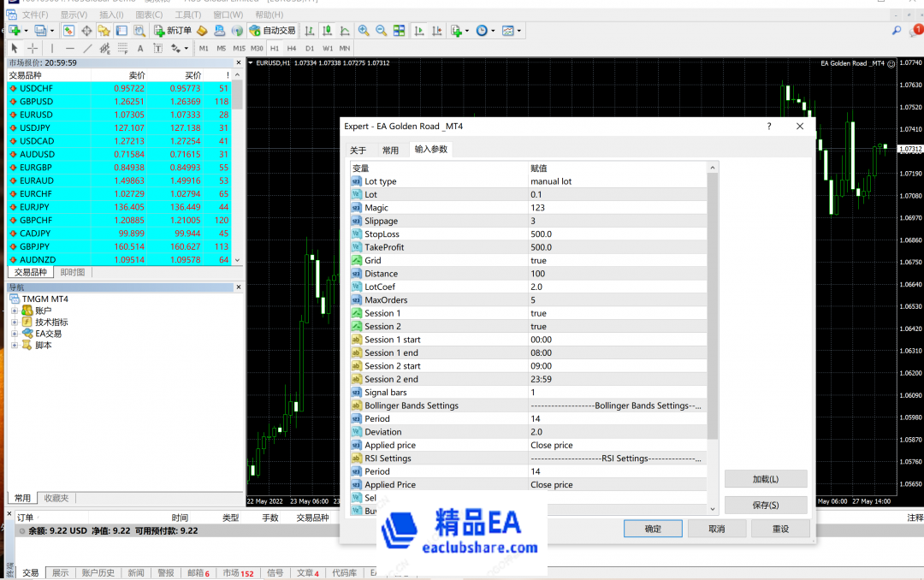Select the crosshair tool
Viewport: 924px width, 580px height.
tap(33, 48)
